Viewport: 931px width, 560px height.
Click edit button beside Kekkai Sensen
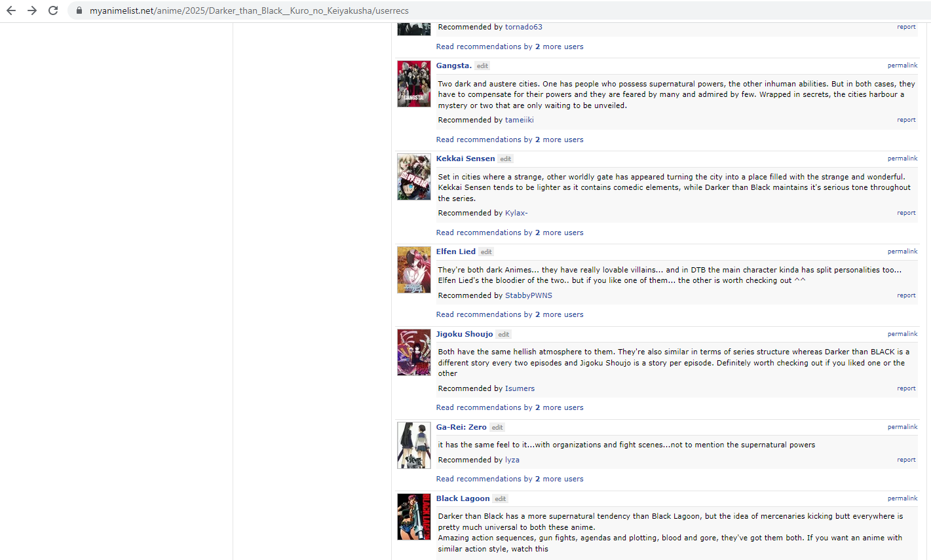(505, 159)
